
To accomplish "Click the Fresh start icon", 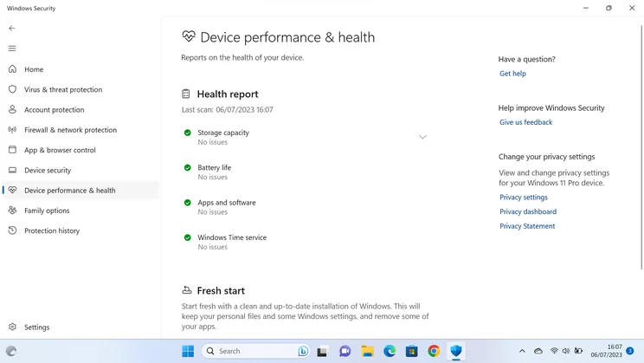I will 187,290.
